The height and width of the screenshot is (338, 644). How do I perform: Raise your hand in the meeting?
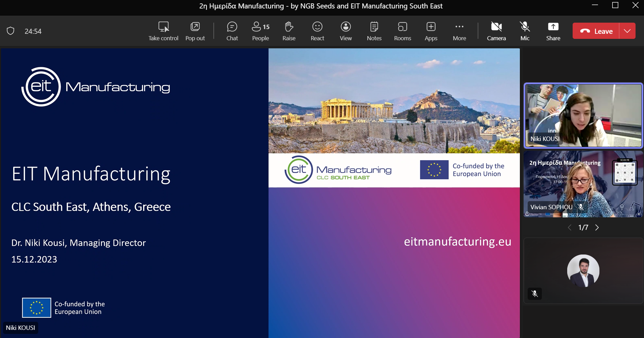(x=289, y=31)
